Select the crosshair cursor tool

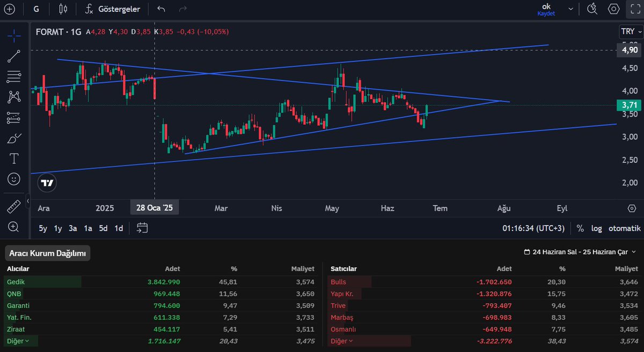[x=14, y=35]
